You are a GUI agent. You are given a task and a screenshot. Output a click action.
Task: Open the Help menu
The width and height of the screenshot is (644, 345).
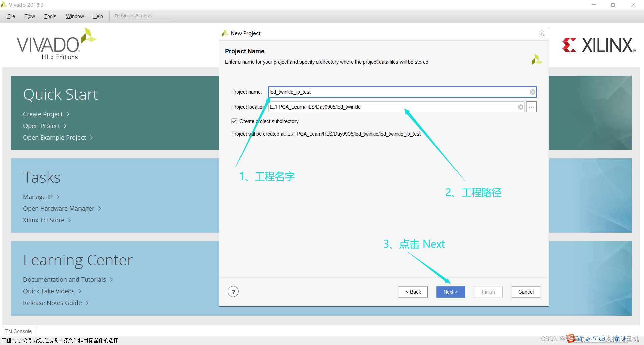98,16
